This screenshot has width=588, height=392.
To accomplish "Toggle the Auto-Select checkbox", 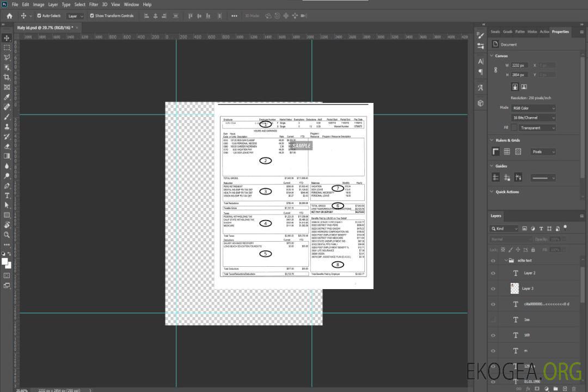I will [39, 16].
